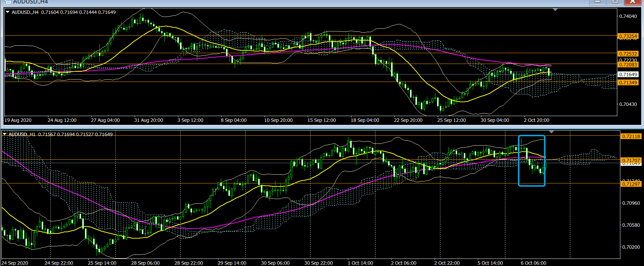The width and height of the screenshot is (644, 266).
Task: Click the 2 Oct 06:00 time label
Action: (404, 263)
